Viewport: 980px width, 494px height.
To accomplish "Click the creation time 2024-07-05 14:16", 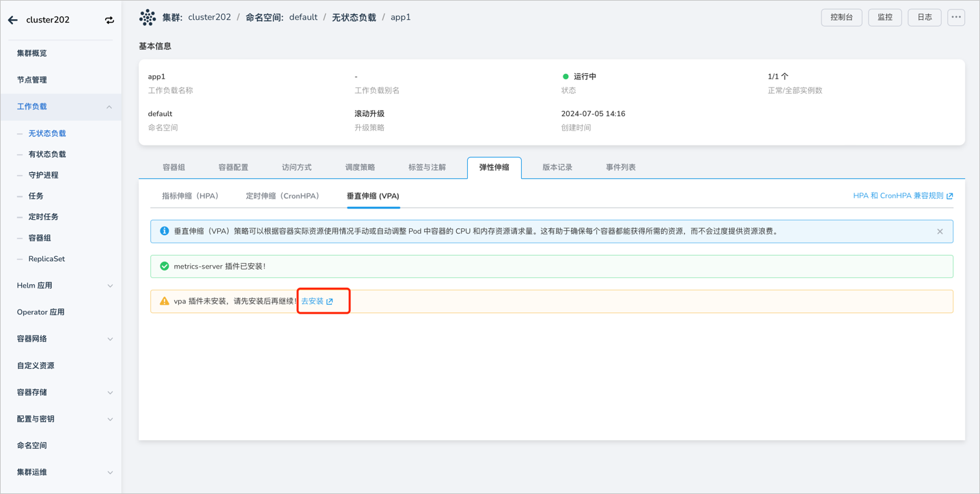I will point(593,114).
